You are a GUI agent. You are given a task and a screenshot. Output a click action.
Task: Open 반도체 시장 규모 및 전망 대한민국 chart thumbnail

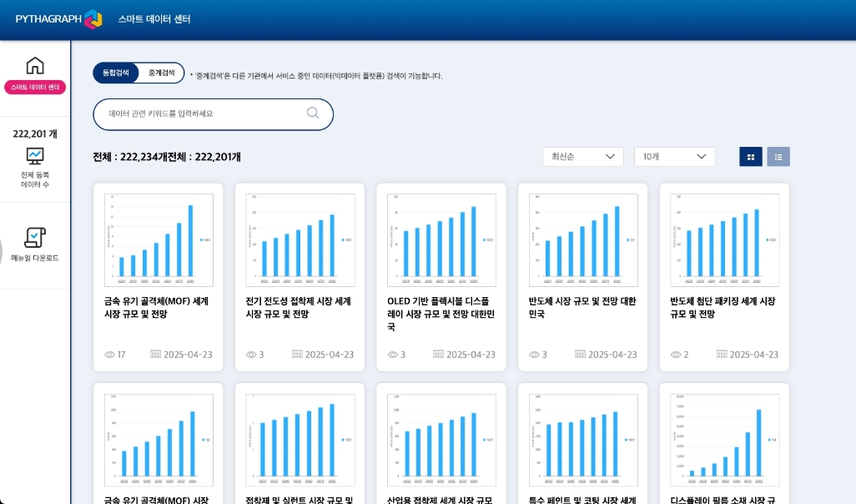[583, 240]
